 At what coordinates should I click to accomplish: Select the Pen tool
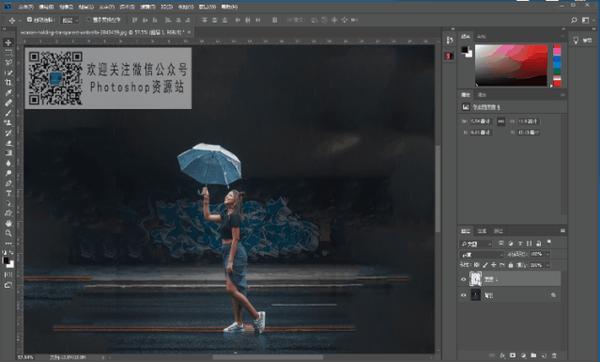tap(8, 183)
